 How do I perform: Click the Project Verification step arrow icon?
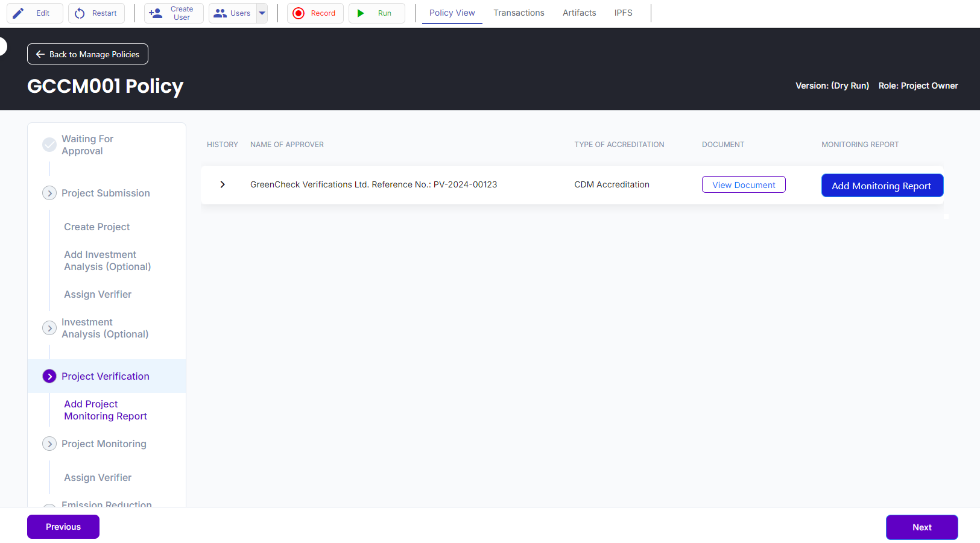(x=49, y=376)
